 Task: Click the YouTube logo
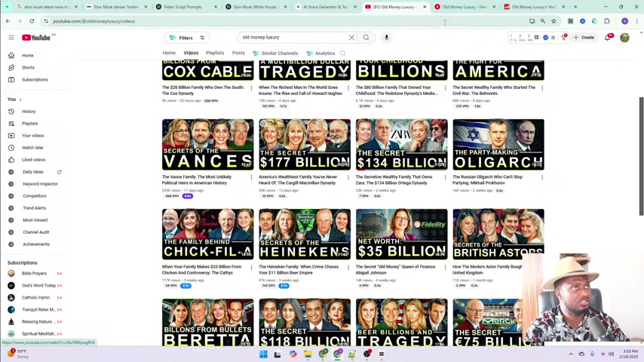coord(36,38)
